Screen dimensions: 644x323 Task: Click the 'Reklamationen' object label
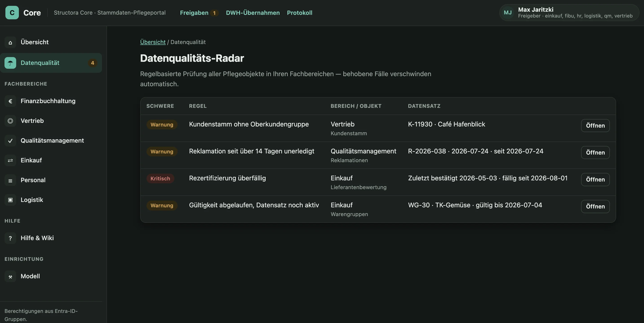click(x=349, y=160)
